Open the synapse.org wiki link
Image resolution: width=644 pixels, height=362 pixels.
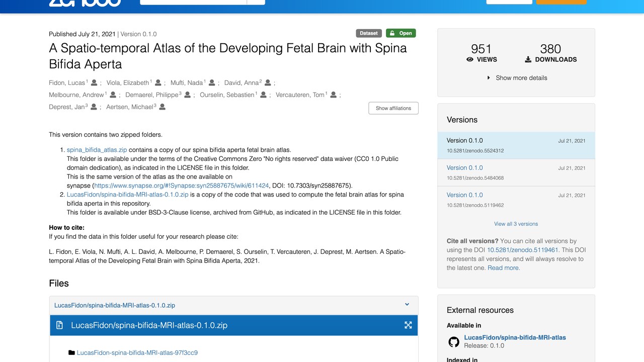182,186
